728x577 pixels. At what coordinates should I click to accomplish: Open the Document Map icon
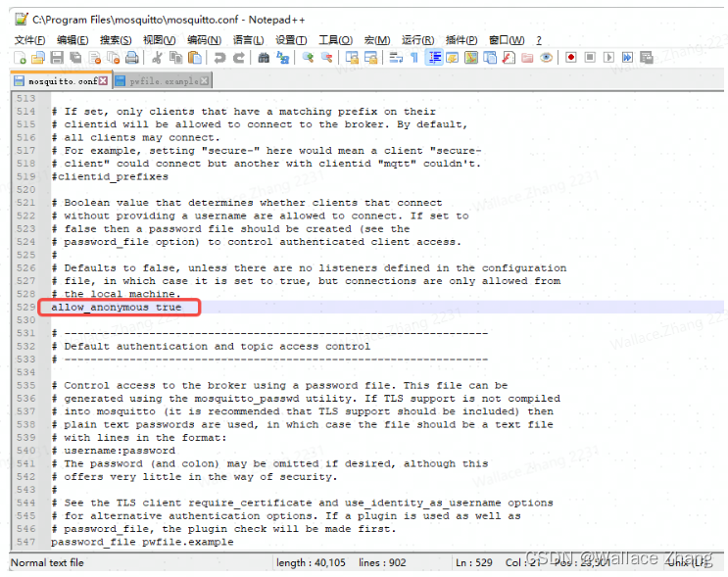470,58
